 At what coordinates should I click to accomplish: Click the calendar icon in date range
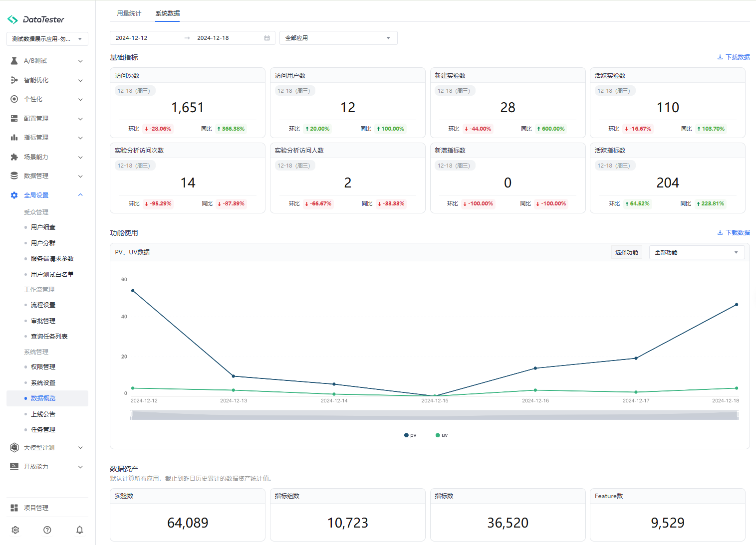(x=267, y=38)
